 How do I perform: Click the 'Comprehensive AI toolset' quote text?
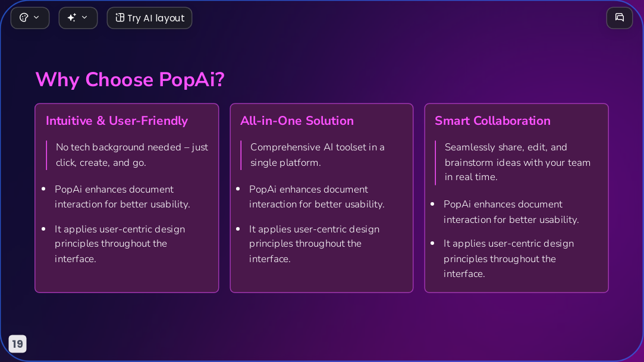317,155
